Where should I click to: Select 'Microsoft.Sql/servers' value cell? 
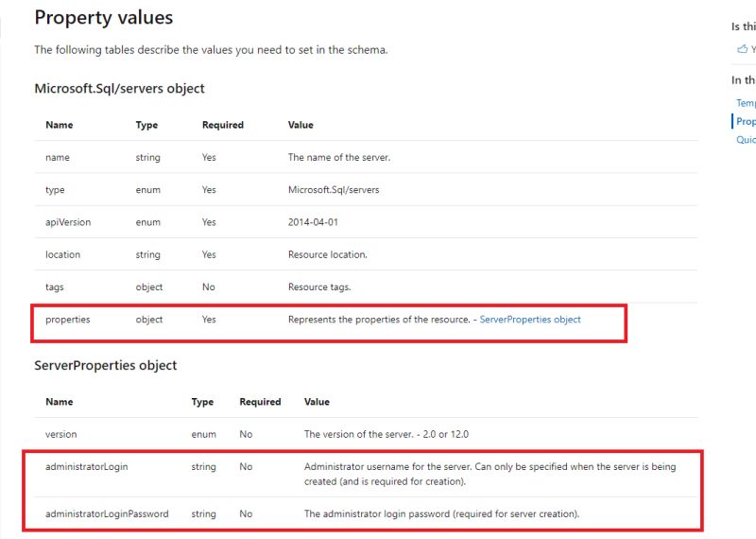pyautogui.click(x=334, y=190)
